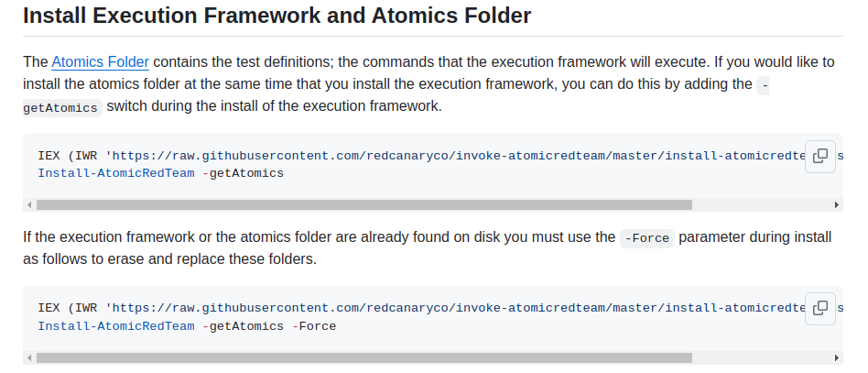Click -Force in the second code block

click(314, 325)
